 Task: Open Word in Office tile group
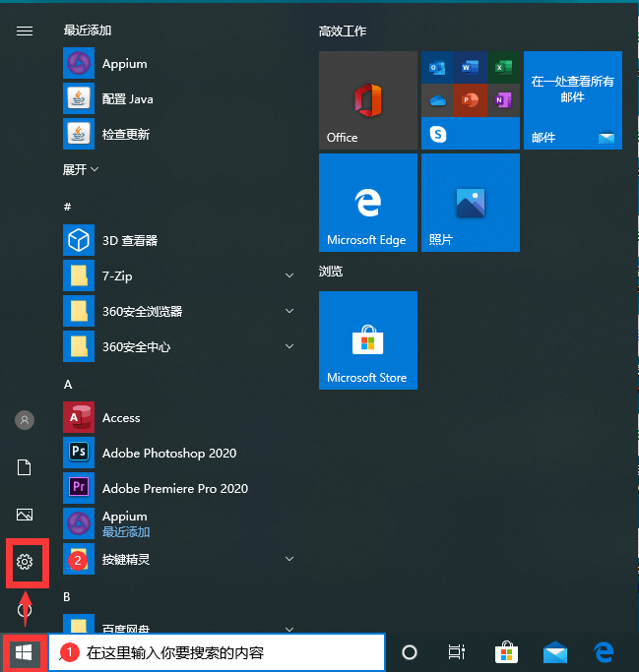pos(471,67)
